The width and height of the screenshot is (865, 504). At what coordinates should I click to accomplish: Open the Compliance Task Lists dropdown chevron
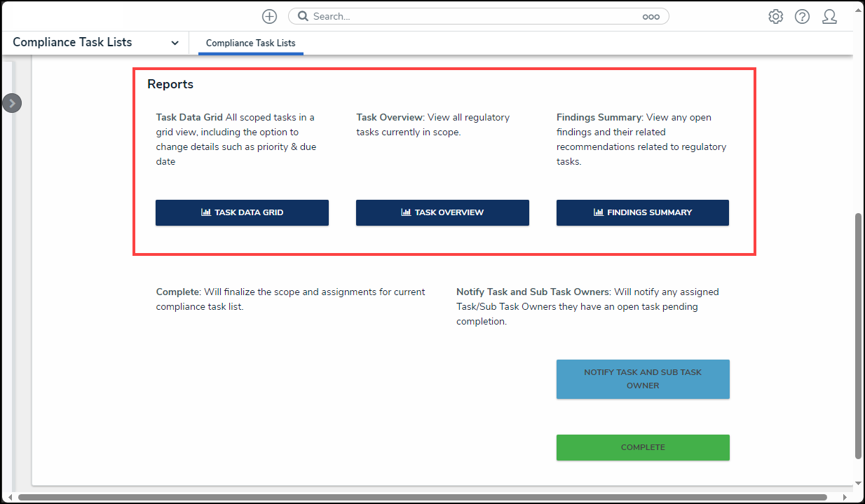[175, 43]
